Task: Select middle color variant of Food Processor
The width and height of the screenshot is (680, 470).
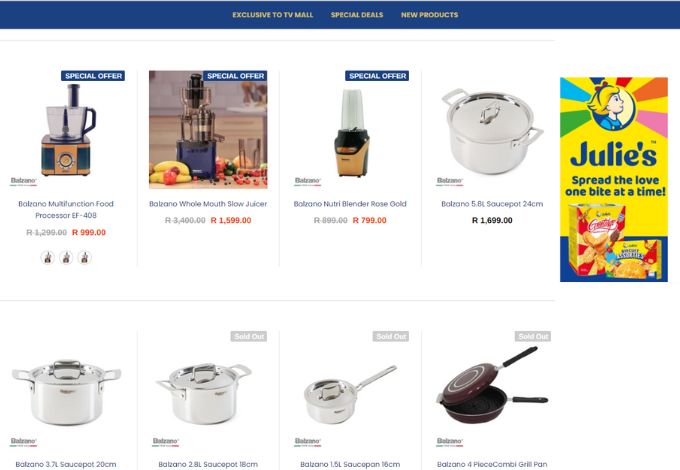Action: point(66,258)
